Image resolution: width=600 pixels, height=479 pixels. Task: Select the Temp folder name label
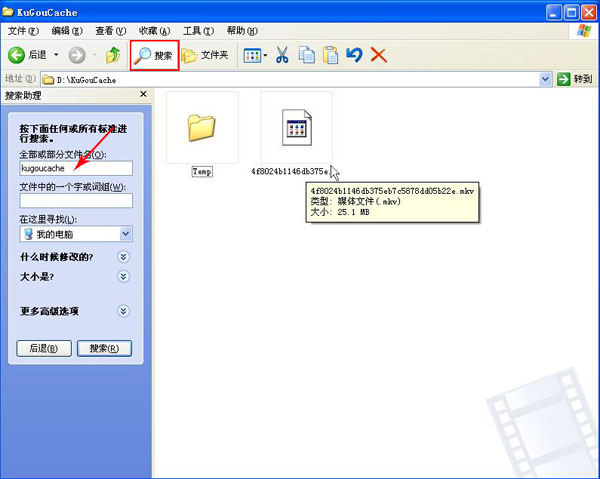click(x=202, y=171)
